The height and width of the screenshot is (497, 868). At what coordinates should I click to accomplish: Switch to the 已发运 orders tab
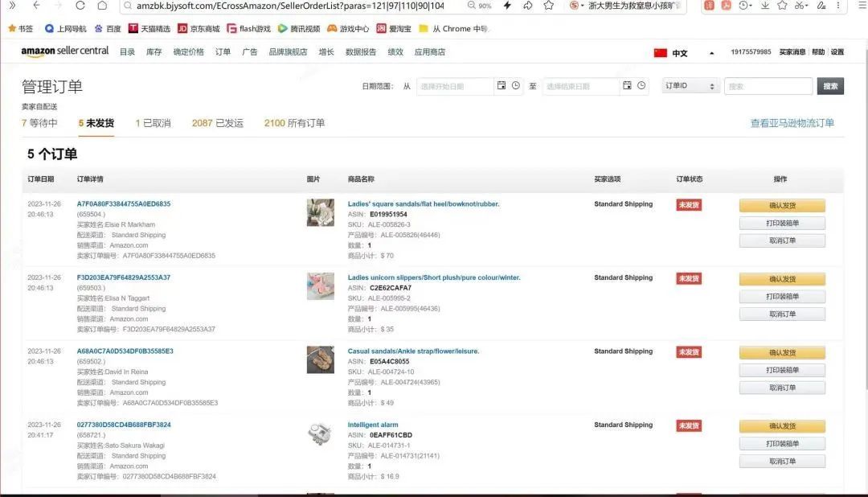coord(218,123)
